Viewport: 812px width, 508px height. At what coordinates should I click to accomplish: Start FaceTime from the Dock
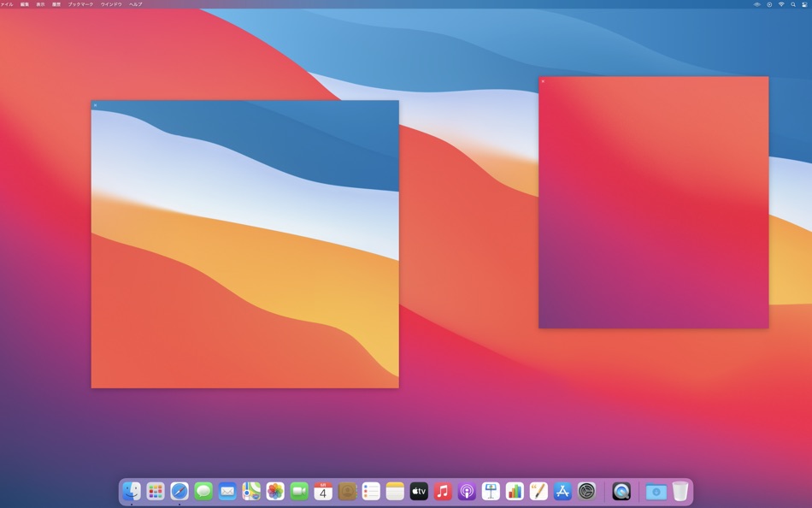click(x=299, y=491)
